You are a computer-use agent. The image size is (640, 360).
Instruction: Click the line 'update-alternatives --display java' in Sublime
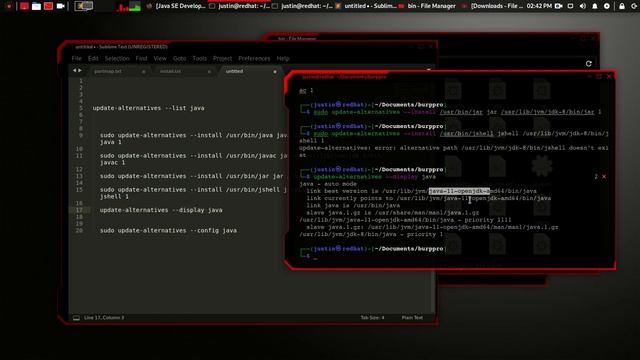pyautogui.click(x=161, y=210)
